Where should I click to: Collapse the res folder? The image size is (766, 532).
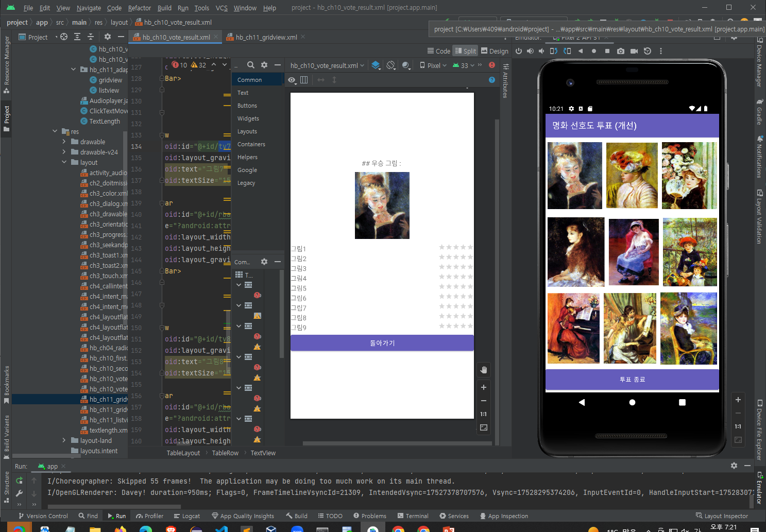(x=55, y=131)
